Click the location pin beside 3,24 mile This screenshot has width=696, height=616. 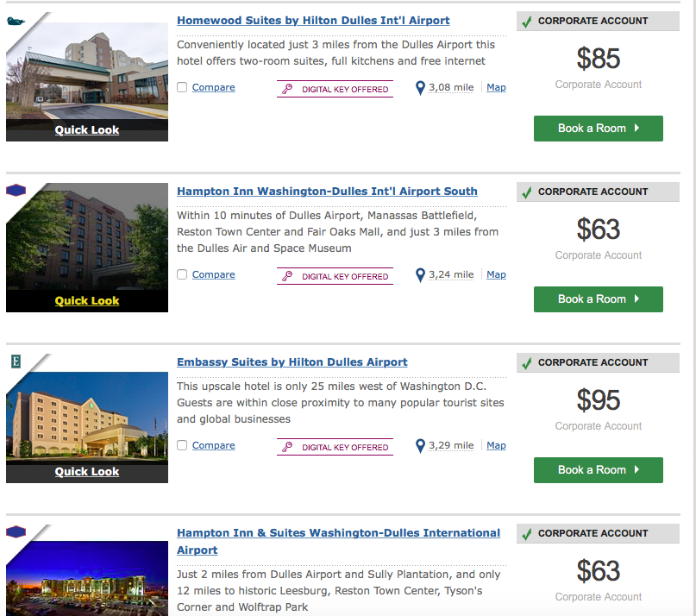point(420,275)
